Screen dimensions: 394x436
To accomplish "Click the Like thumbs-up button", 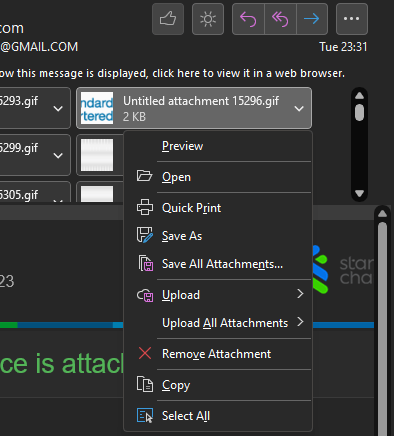I will [168, 19].
